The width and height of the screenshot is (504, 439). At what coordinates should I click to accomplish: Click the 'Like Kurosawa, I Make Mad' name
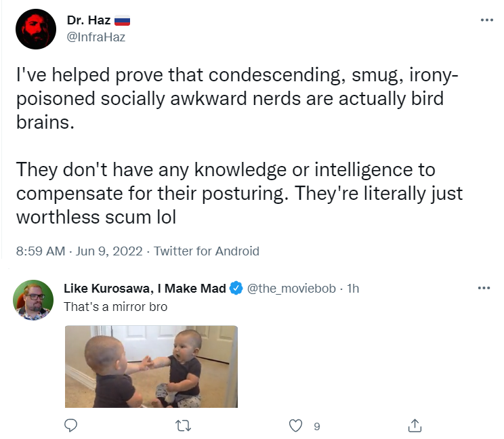click(x=145, y=288)
